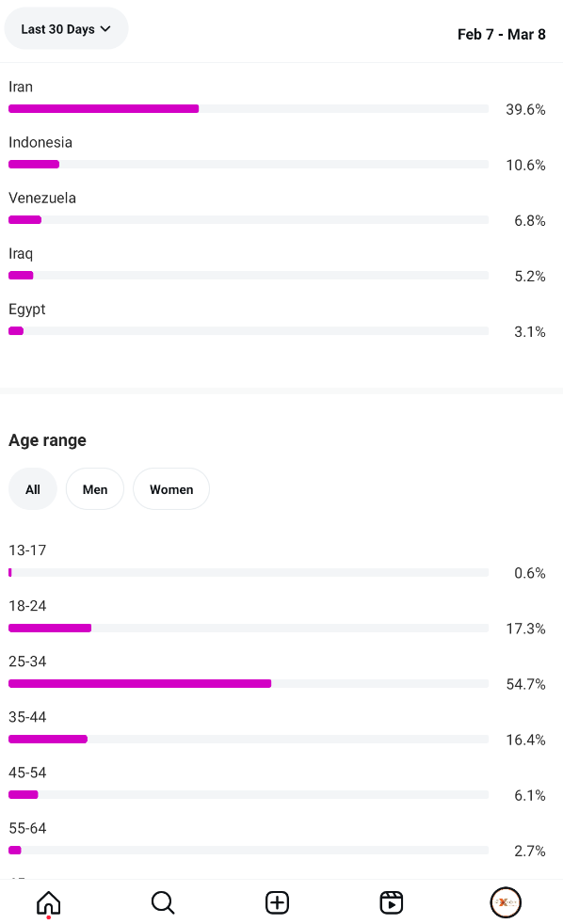Click the Iran percentage bar

pos(249,108)
